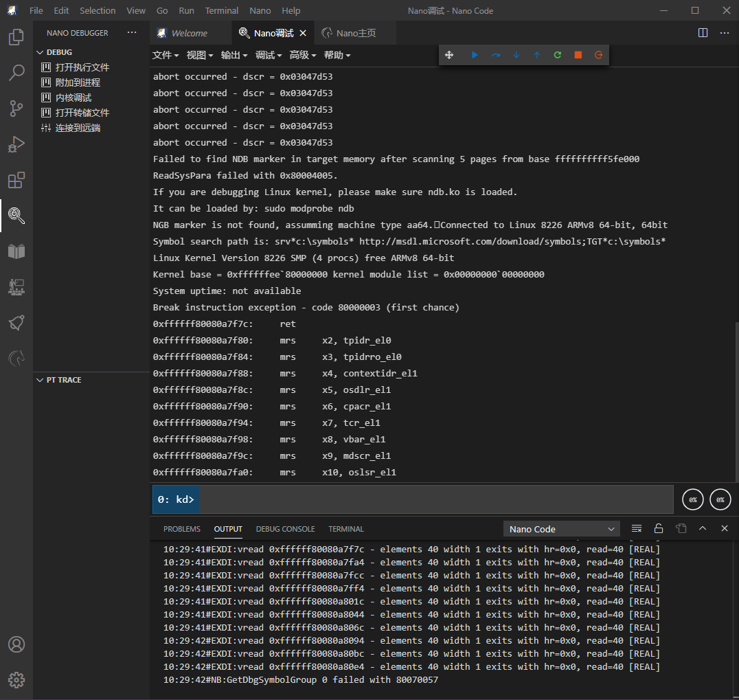
Task: Click the debugger output vertical scrollbar
Action: click(x=736, y=400)
